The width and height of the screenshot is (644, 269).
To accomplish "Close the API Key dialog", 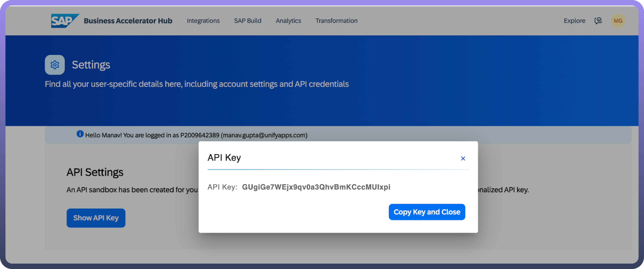I will (x=463, y=158).
